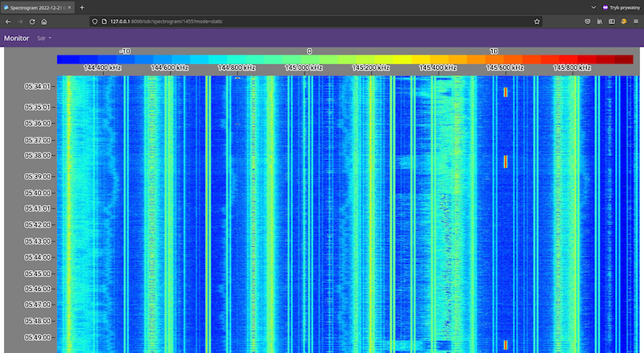The height and width of the screenshot is (353, 644).
Task: Click red signal burst near 05:38:00
Action: pyautogui.click(x=506, y=162)
